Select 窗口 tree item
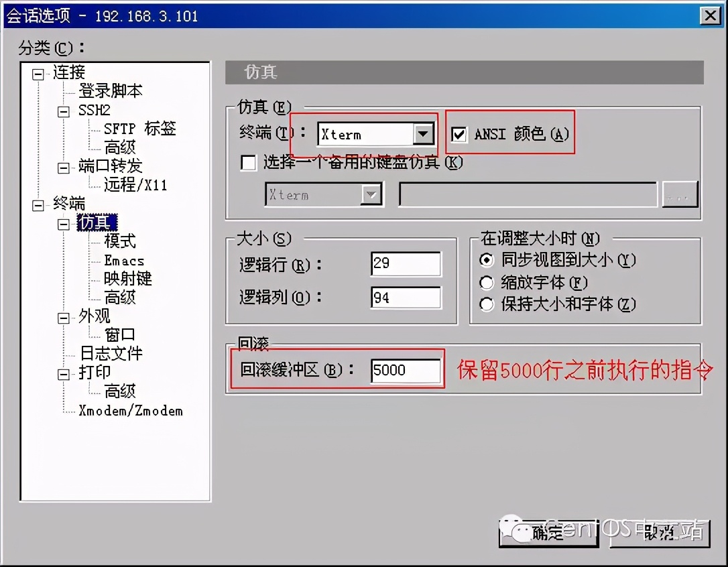 point(120,335)
